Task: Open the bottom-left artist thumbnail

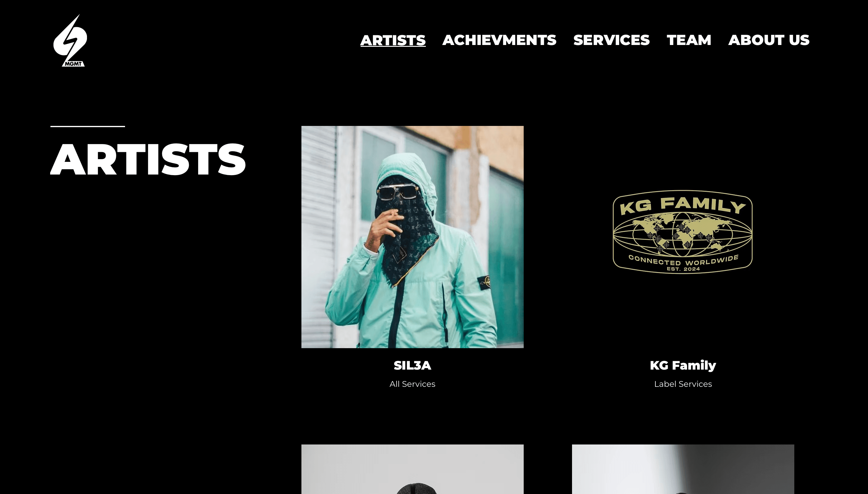Action: pyautogui.click(x=412, y=469)
